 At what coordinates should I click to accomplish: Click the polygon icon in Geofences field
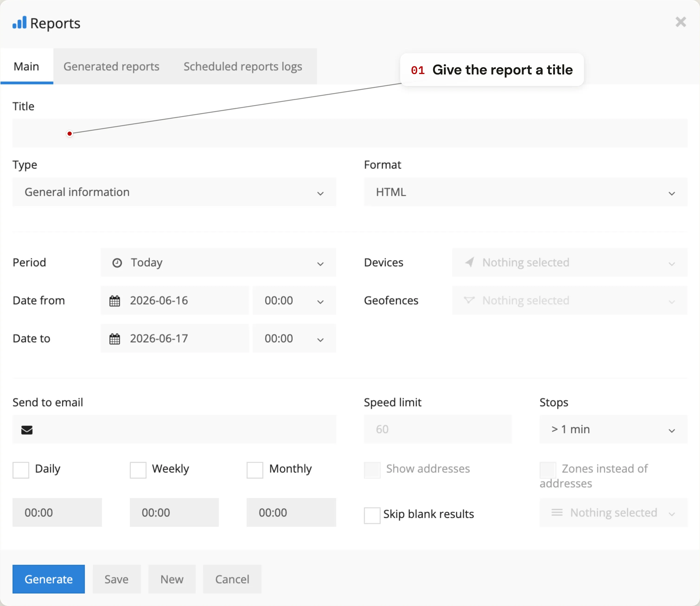(x=469, y=300)
